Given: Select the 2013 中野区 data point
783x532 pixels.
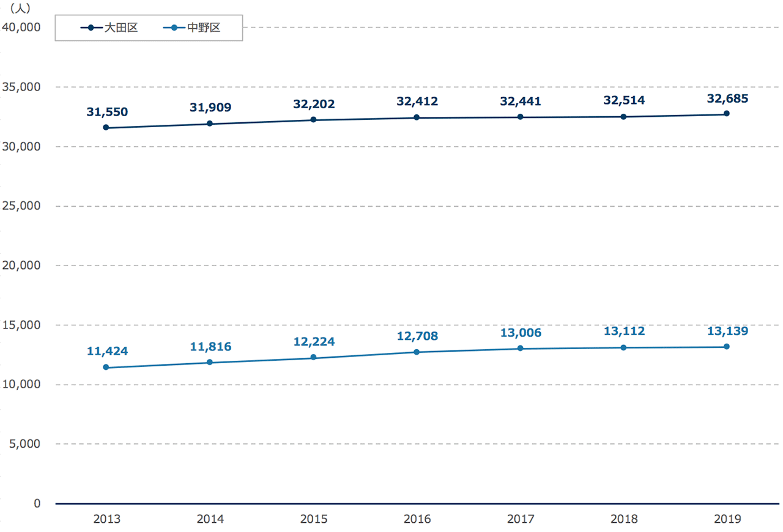Looking at the screenshot, I should pyautogui.click(x=106, y=368).
